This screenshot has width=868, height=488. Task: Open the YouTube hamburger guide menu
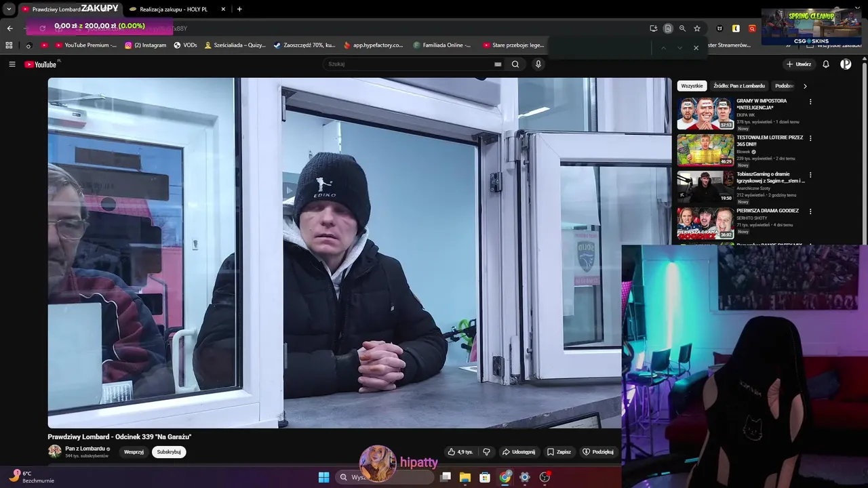point(12,64)
